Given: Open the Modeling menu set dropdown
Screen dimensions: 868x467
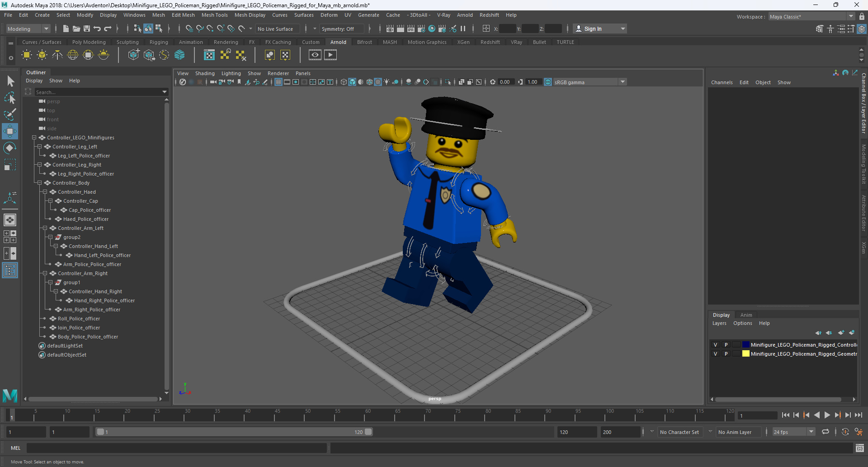Looking at the screenshot, I should point(28,29).
